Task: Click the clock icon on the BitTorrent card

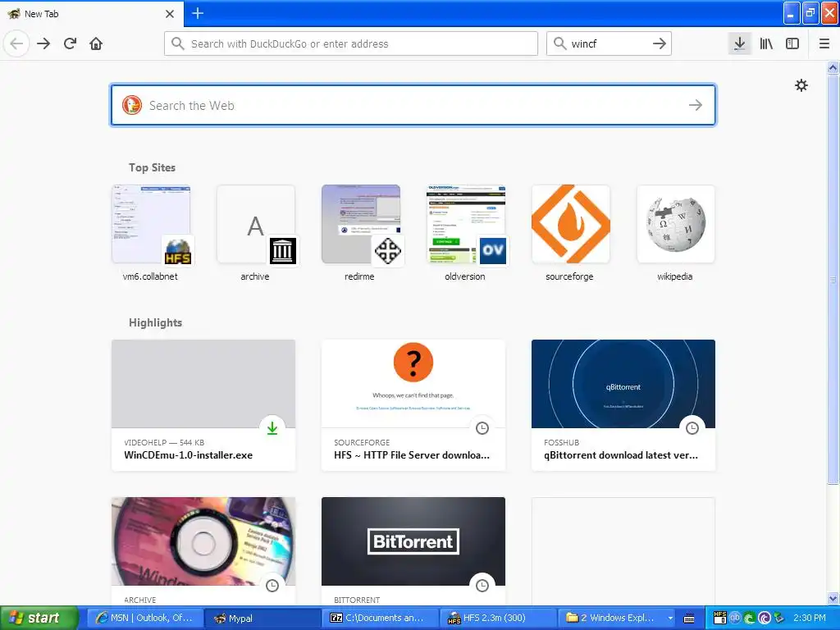Action: [482, 586]
